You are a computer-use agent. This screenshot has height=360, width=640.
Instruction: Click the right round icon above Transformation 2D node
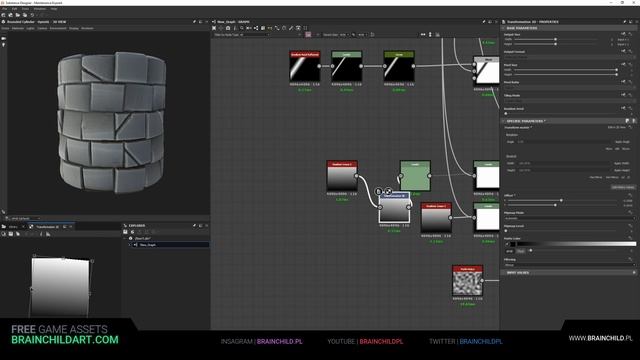pos(388,191)
